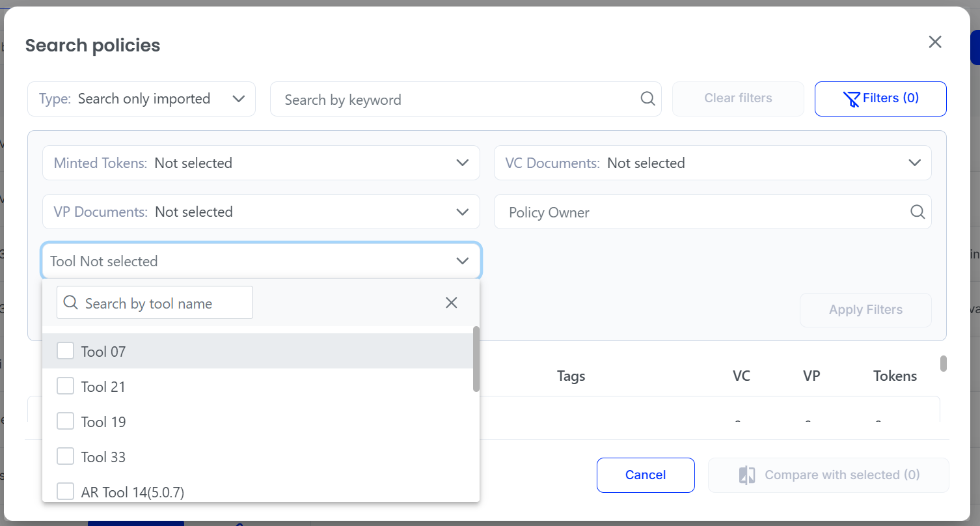Tick the Tool 19 checkbox
Image resolution: width=980 pixels, height=526 pixels.
[x=65, y=421]
